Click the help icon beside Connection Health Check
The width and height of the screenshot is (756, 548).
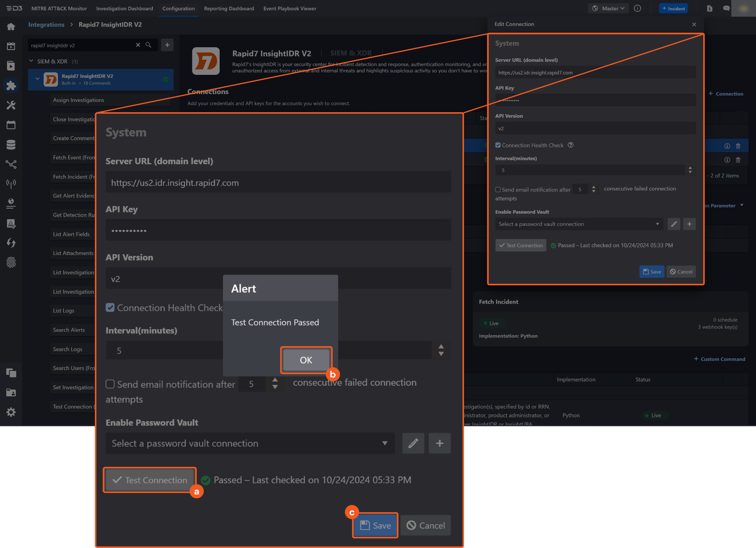[x=571, y=145]
